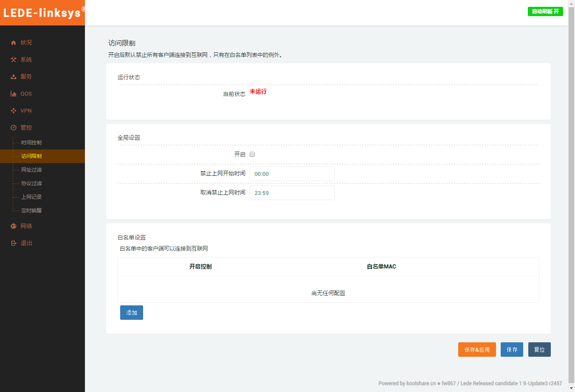
Task: Expand the 系统 sidebar menu
Action: [26, 60]
